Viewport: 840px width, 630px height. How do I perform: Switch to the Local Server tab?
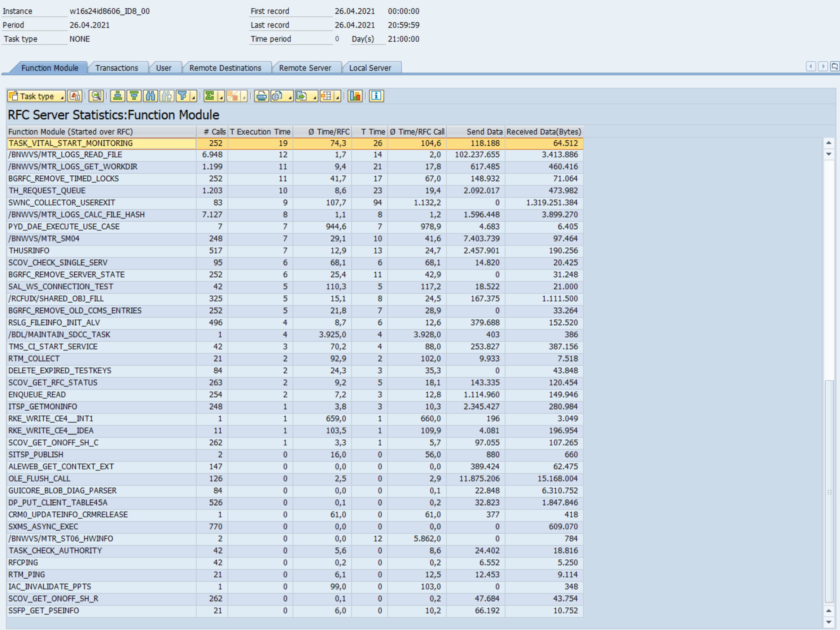tap(370, 68)
